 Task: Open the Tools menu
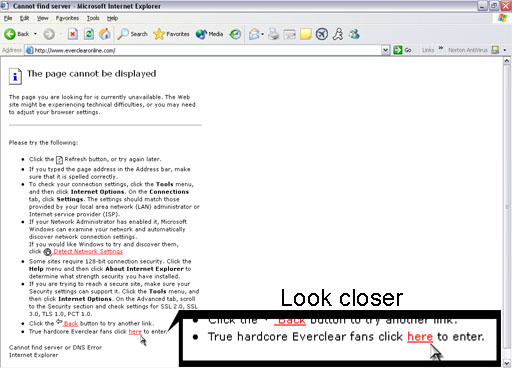93,18
